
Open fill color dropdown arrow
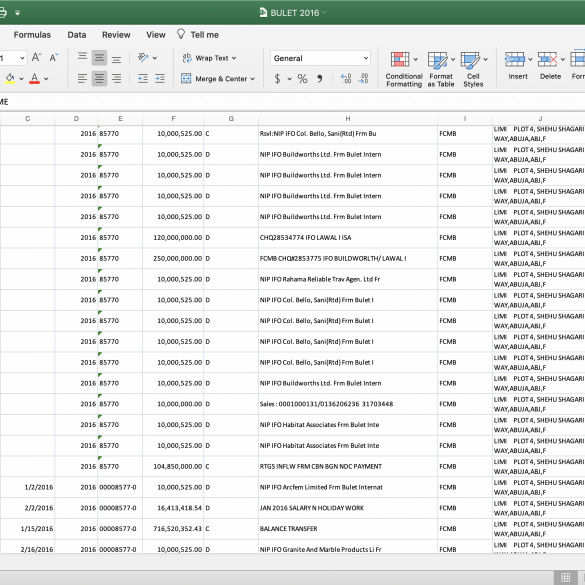pos(21,79)
